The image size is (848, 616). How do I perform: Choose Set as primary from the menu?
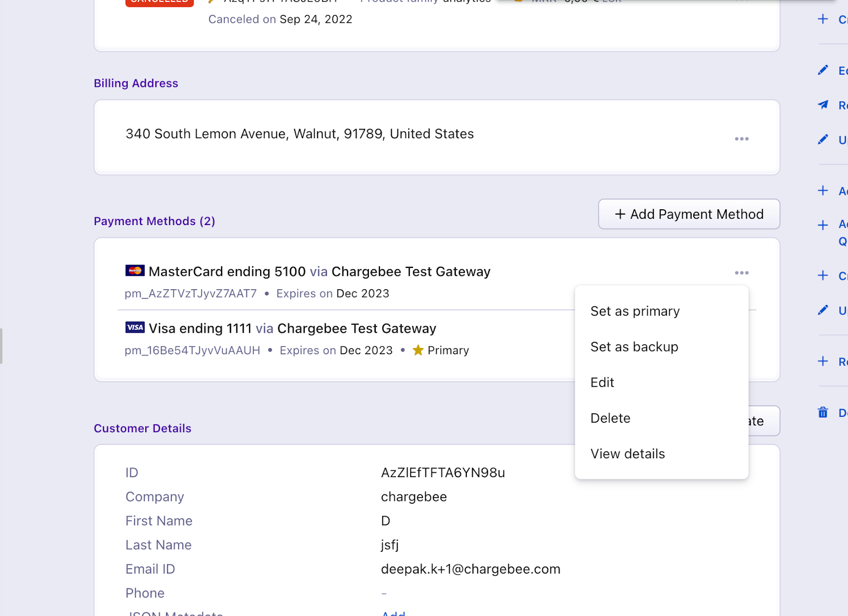pyautogui.click(x=635, y=311)
